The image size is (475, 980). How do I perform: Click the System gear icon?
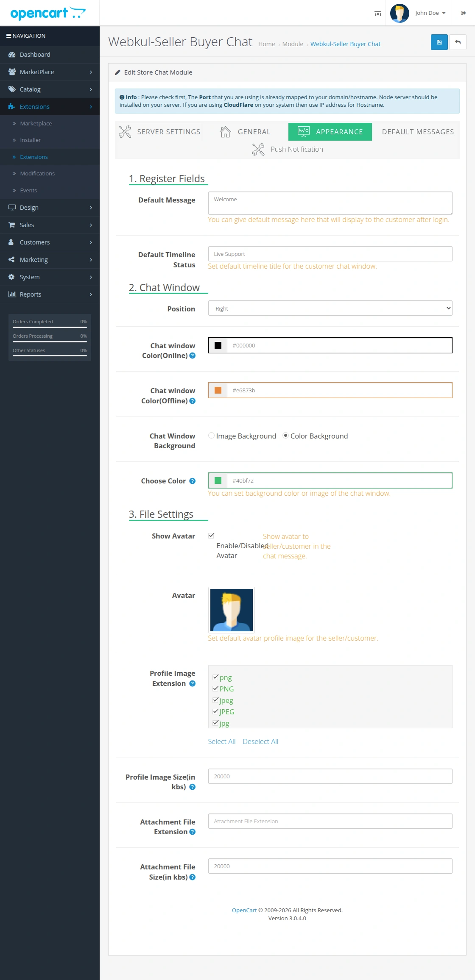pos(11,277)
